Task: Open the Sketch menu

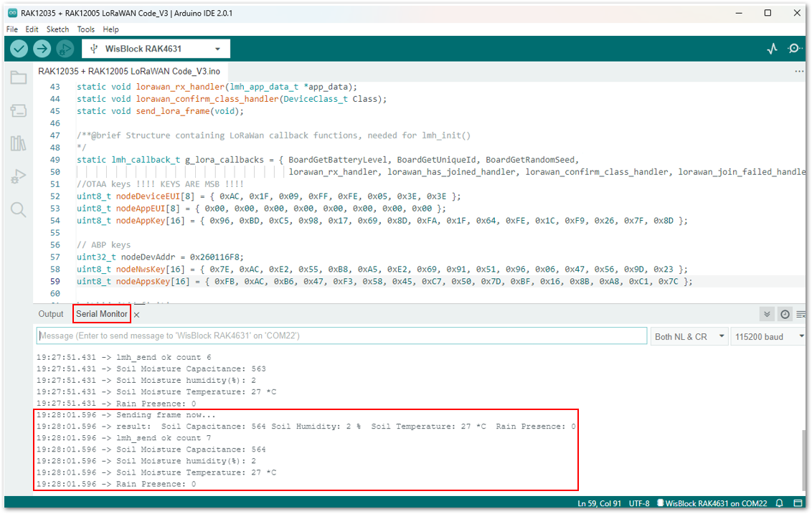Action: (57, 29)
